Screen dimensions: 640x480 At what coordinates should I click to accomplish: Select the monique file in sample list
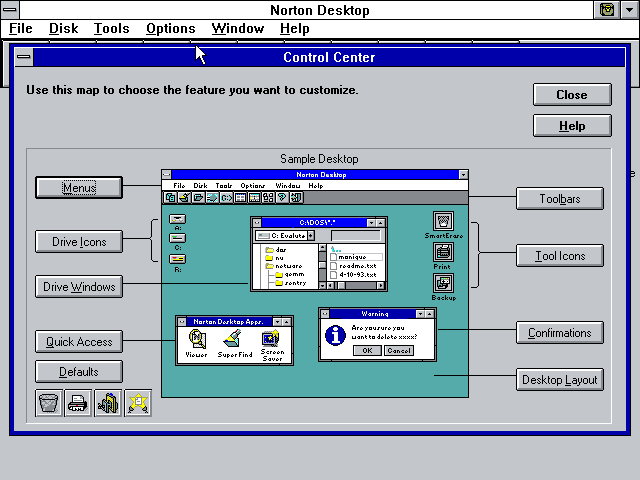point(356,257)
